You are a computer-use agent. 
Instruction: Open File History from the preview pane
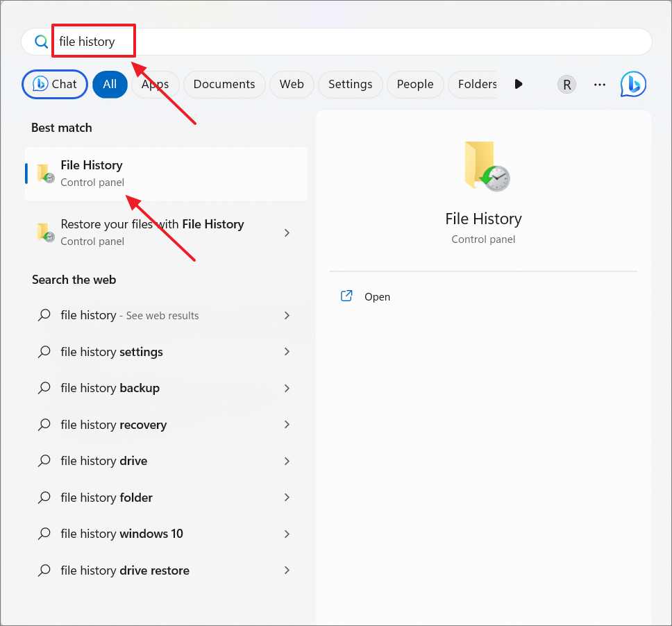click(x=377, y=296)
